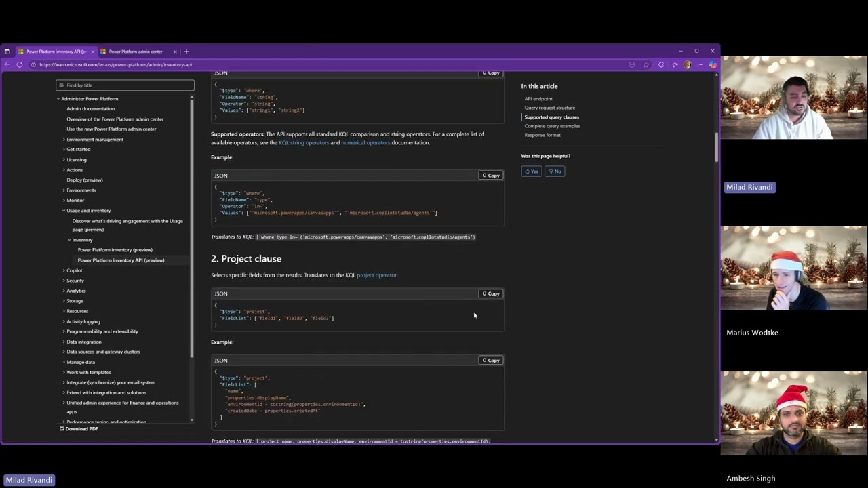Open a new browser tab with plus
Viewport: 868px width, 488px height.
click(187, 52)
